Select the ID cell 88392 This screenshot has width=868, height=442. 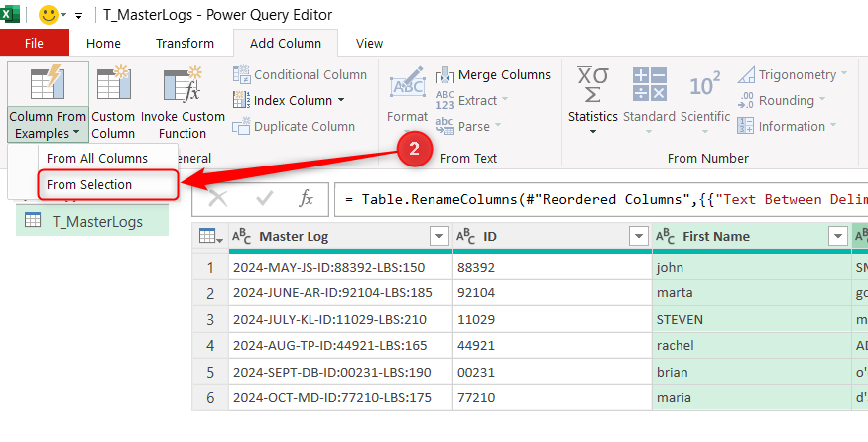coord(552,268)
